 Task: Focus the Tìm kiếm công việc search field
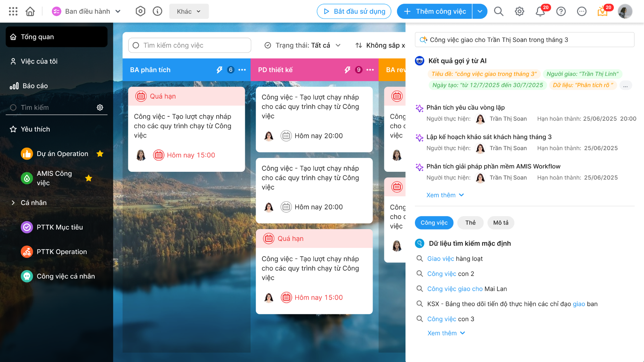pyautogui.click(x=190, y=45)
